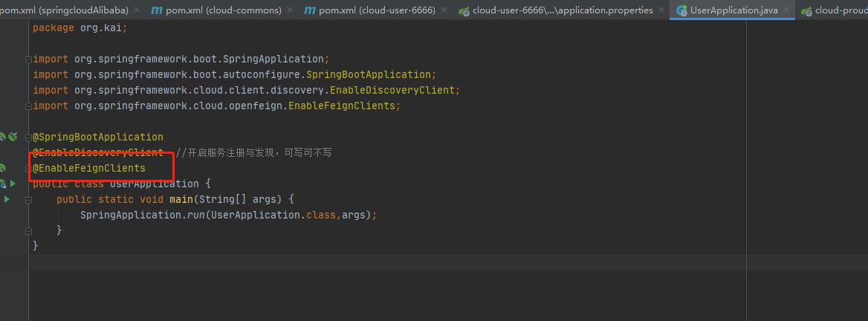Viewport: 868px width, 321px height.
Task: Open the cloud-proud tab at right
Action: coord(834,10)
